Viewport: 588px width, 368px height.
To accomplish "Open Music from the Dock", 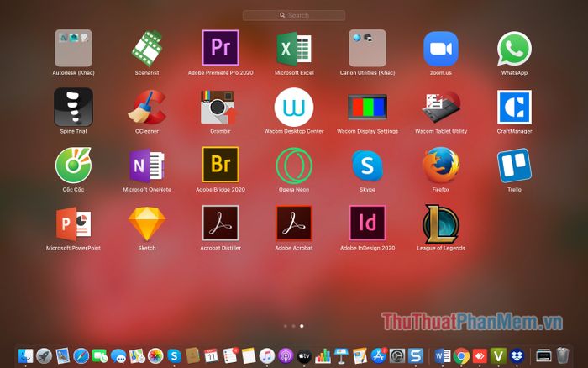I will click(267, 355).
